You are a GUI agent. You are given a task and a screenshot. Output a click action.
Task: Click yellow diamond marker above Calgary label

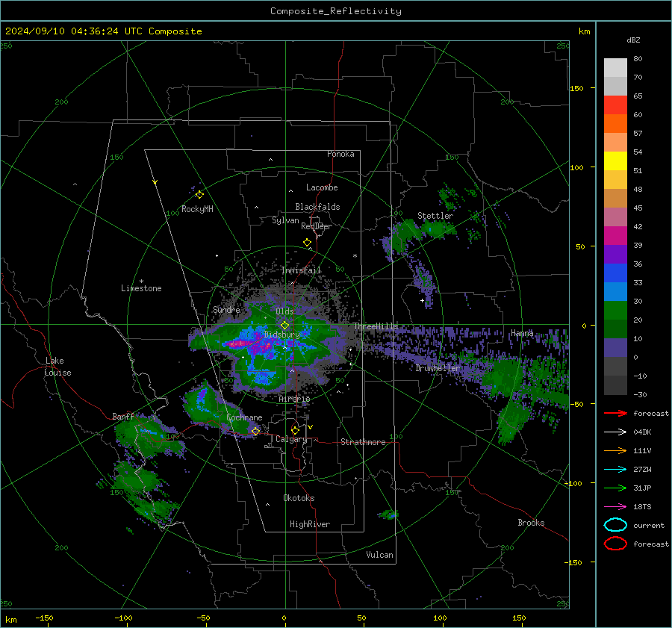point(295,430)
